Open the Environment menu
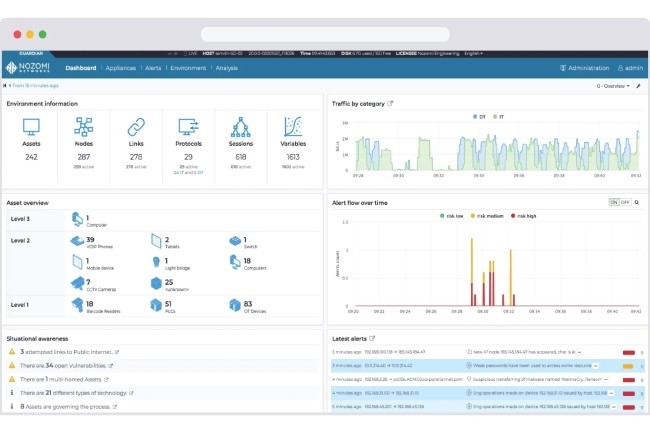This screenshot has height=433, width=650. pos(188,68)
